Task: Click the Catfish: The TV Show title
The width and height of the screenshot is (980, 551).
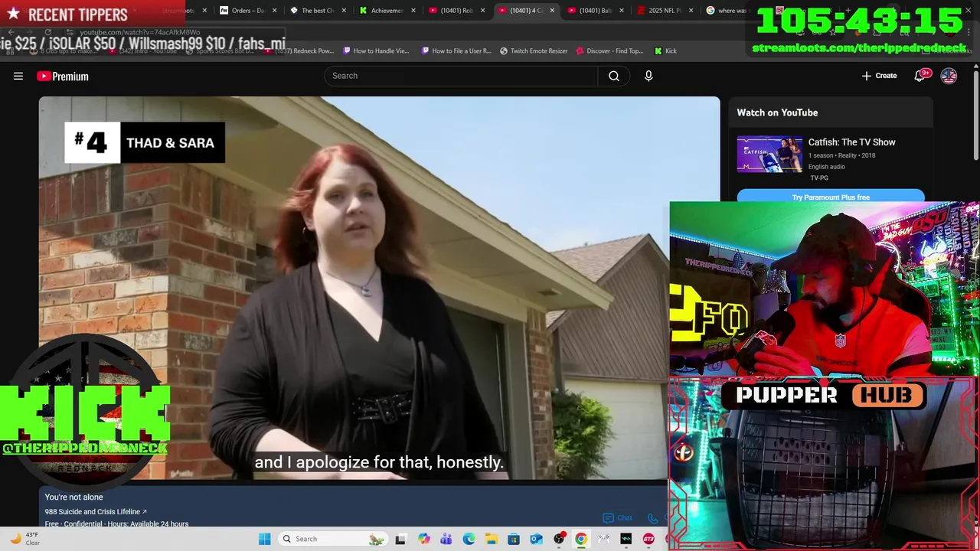Action: 851,142
